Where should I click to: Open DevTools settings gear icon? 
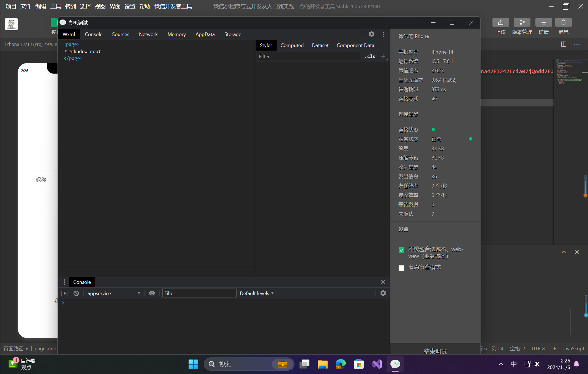pos(371,34)
